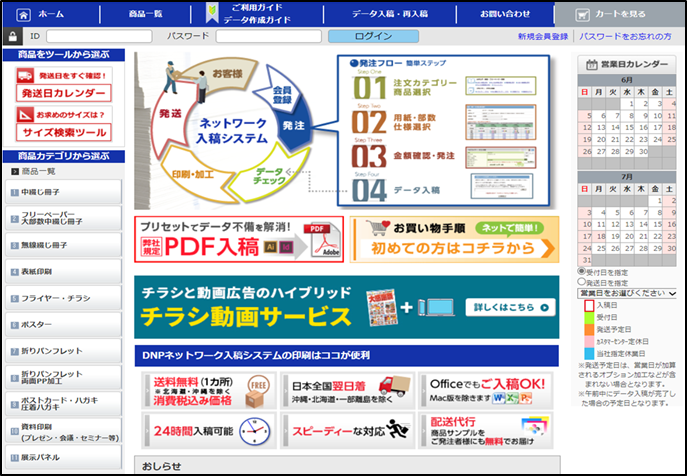Expand the ポスター category
This screenshot has height=476, width=687.
(x=64, y=324)
